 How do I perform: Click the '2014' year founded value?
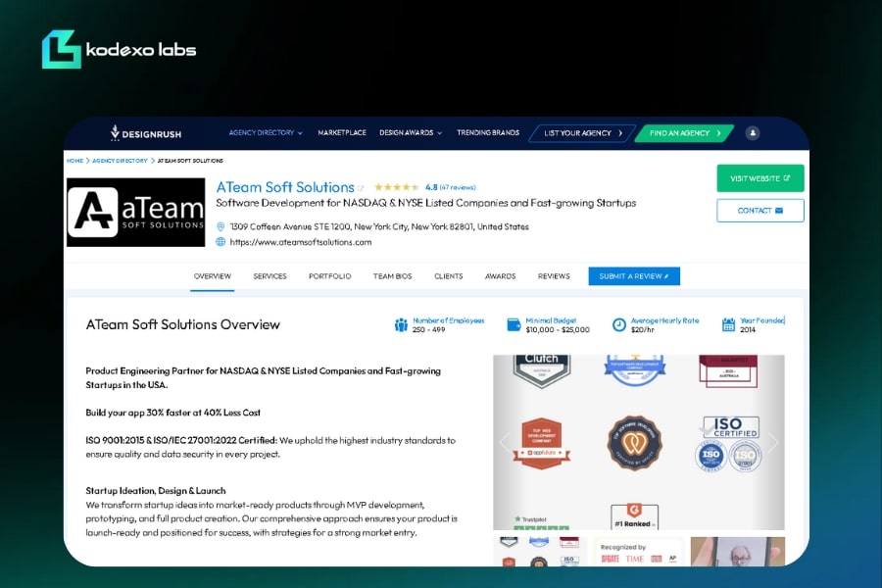(x=748, y=329)
